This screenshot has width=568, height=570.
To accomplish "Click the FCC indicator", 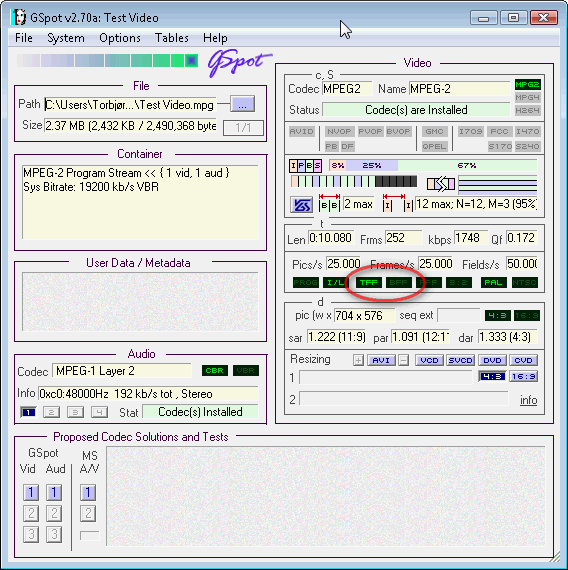I will tap(499, 131).
